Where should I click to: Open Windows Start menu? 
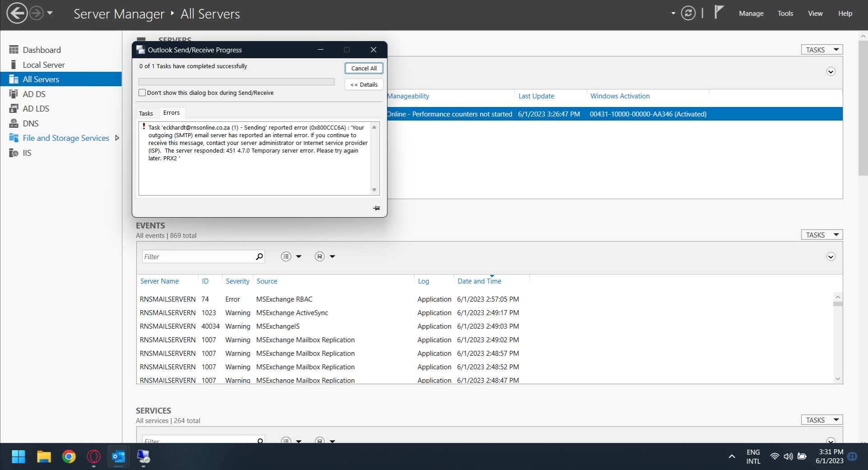click(x=19, y=457)
